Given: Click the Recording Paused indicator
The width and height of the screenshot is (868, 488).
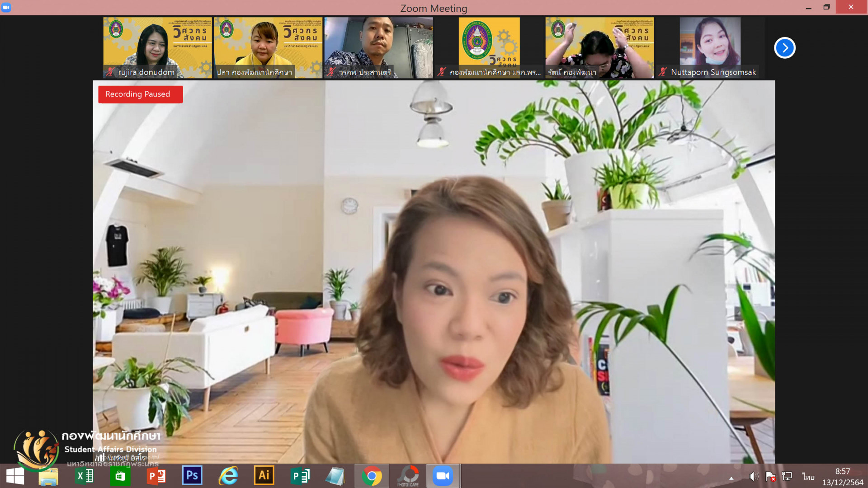Looking at the screenshot, I should pos(140,94).
